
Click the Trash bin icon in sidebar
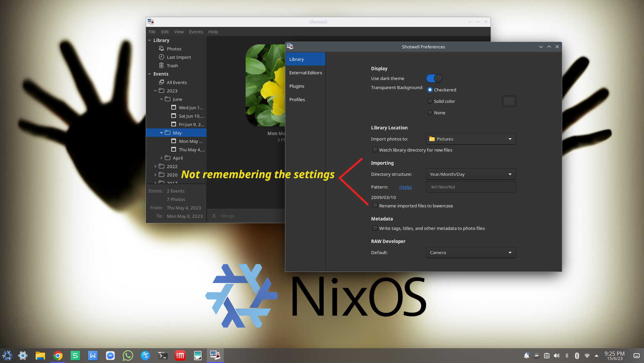point(162,66)
